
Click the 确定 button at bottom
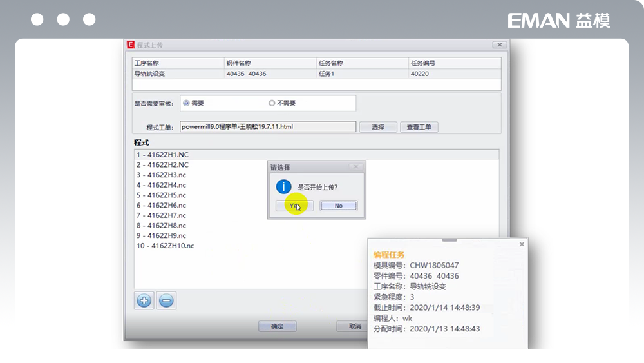coord(277,326)
